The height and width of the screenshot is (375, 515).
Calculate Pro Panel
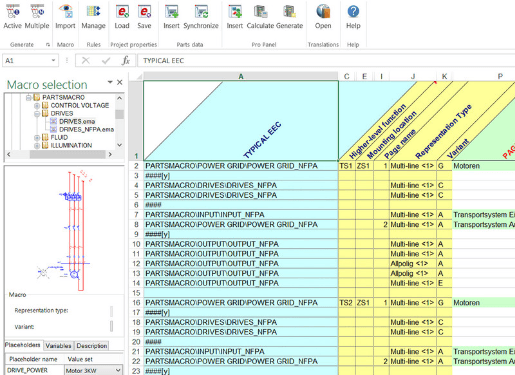point(260,17)
